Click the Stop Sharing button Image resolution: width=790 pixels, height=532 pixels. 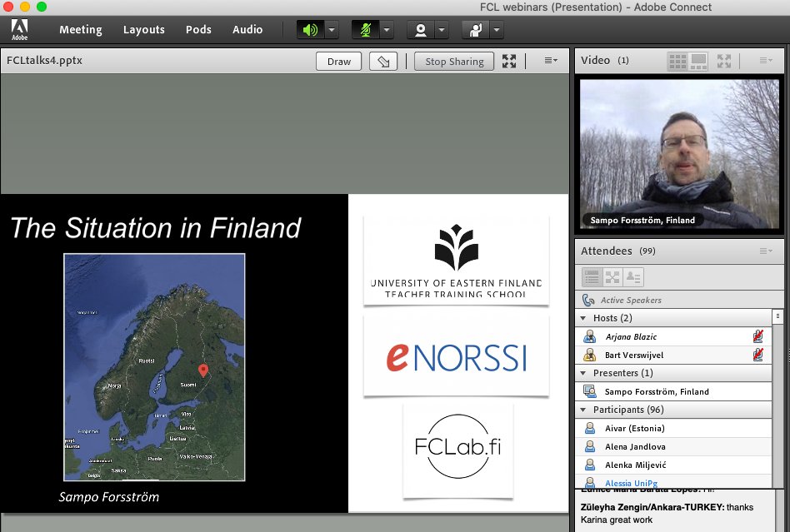pos(454,62)
